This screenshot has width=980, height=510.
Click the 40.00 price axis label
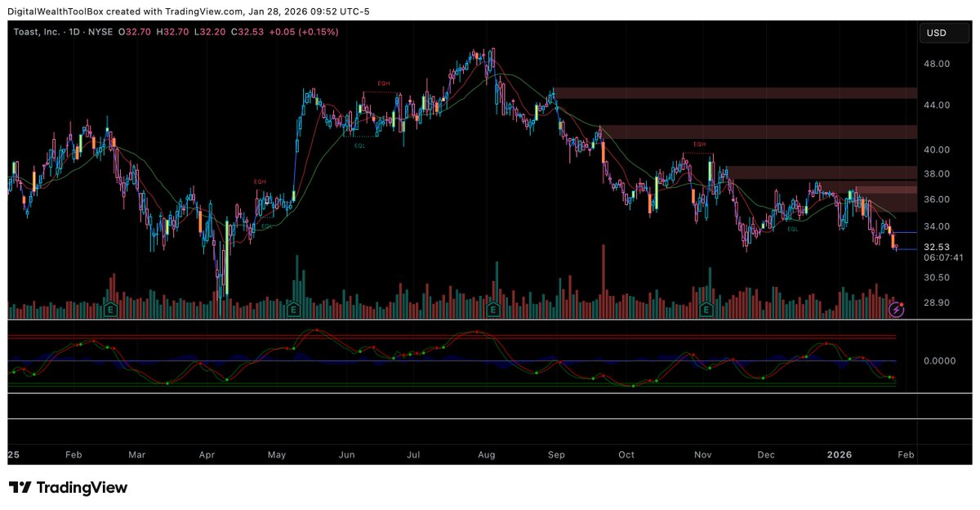click(x=937, y=150)
